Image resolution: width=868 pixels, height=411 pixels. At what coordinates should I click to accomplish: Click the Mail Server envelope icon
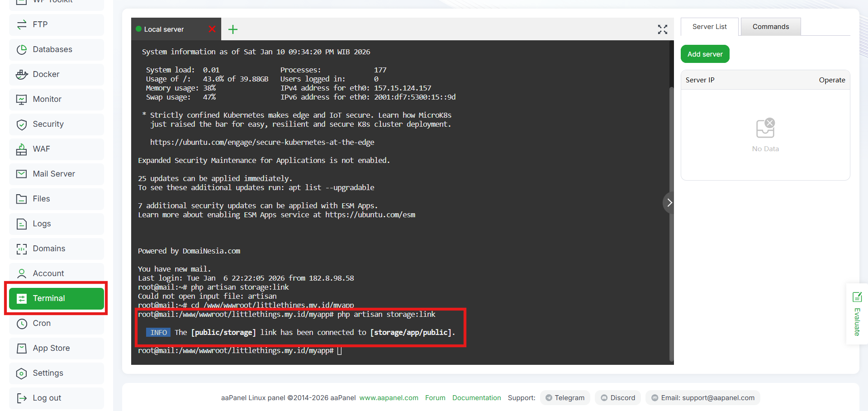point(21,174)
